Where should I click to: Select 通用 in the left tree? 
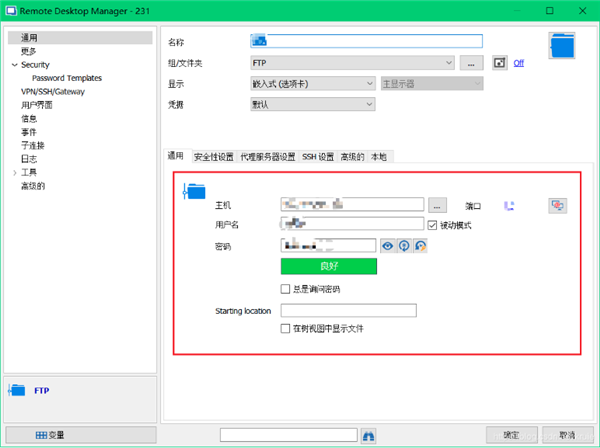pos(80,37)
